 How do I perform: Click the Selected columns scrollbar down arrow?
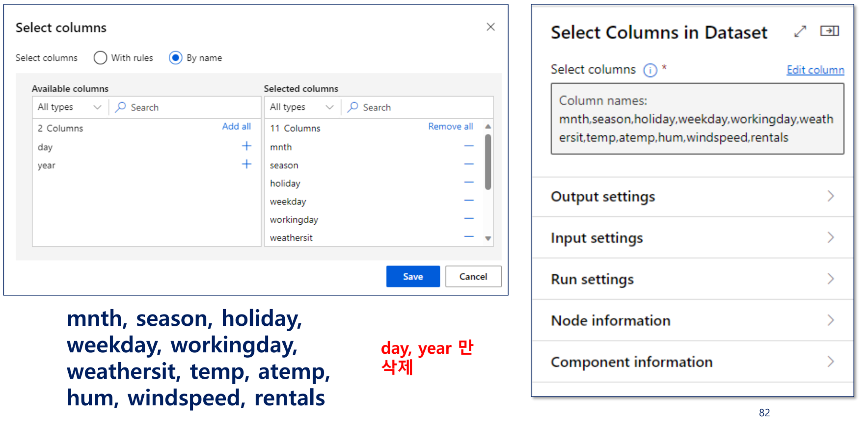(x=488, y=238)
